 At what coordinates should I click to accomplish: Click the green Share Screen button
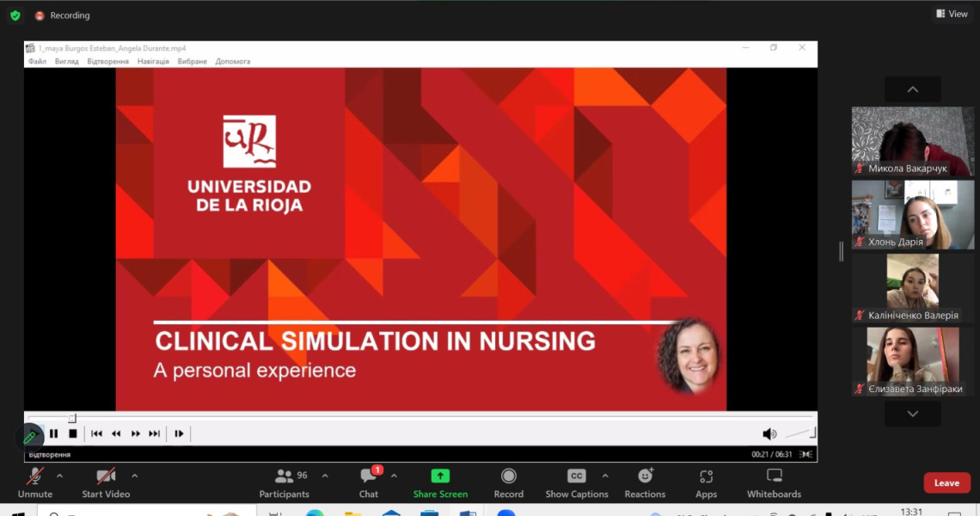(x=440, y=483)
